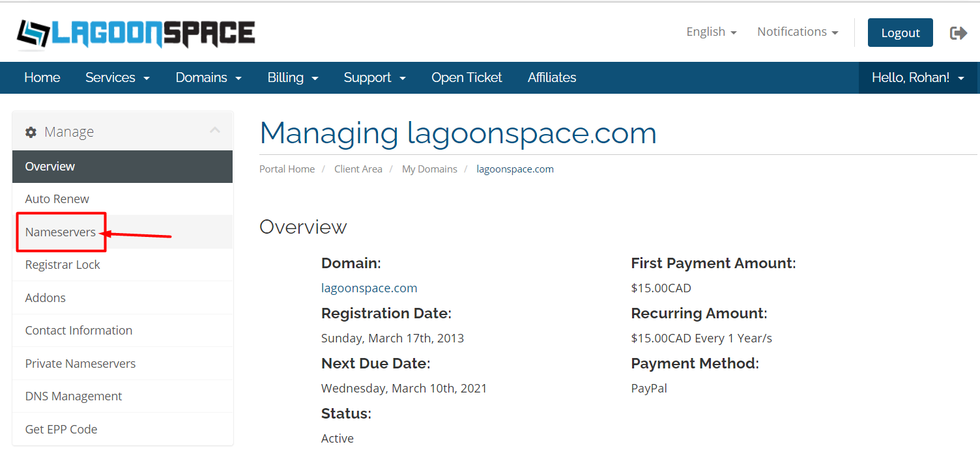
Task: Open the Hello, Rohan! account menu
Action: [x=917, y=77]
